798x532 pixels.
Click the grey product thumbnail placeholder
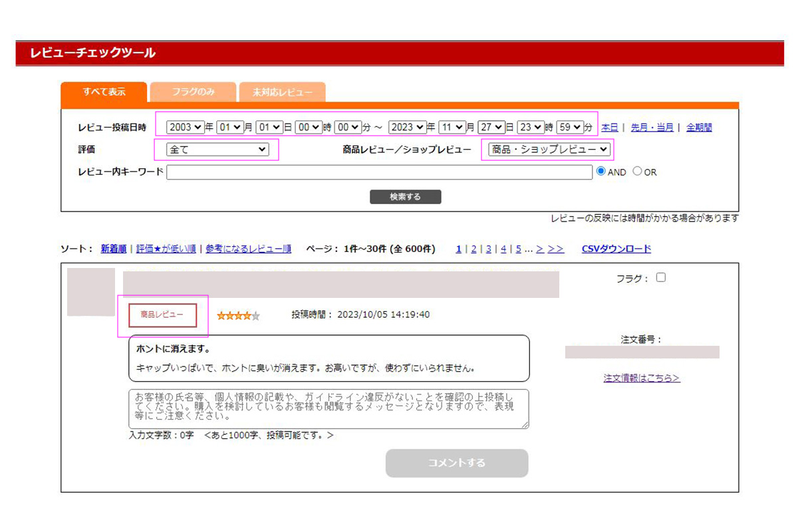(91, 292)
